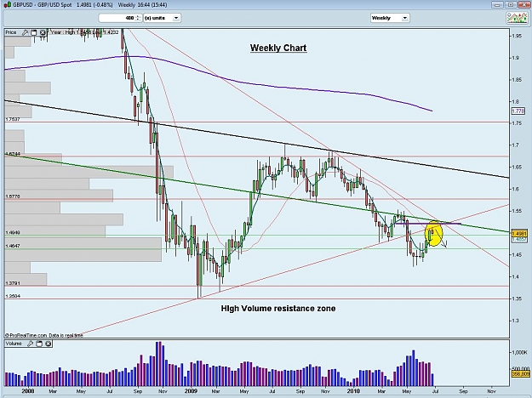Click the 1.5778 horizontal level label

(13, 196)
